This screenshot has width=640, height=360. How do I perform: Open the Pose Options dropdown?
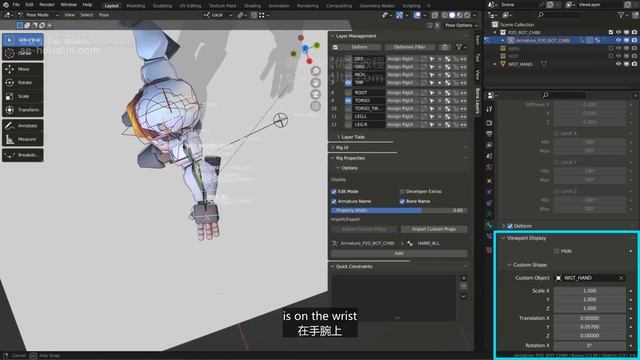tap(461, 25)
